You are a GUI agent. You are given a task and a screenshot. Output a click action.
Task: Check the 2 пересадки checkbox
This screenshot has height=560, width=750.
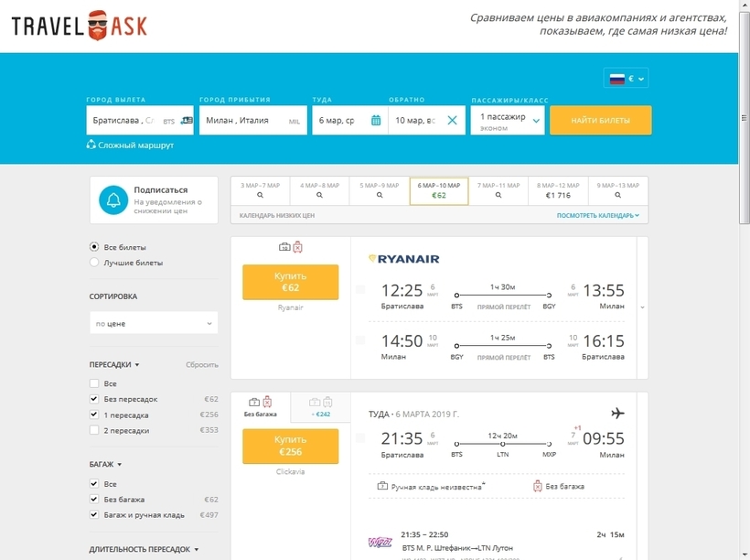94,430
